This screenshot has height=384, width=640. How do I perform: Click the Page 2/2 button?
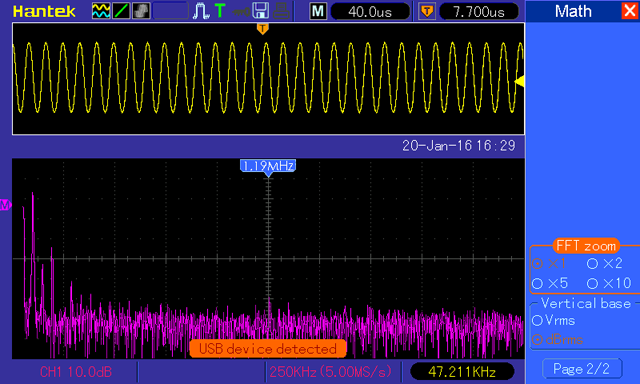[582, 369]
